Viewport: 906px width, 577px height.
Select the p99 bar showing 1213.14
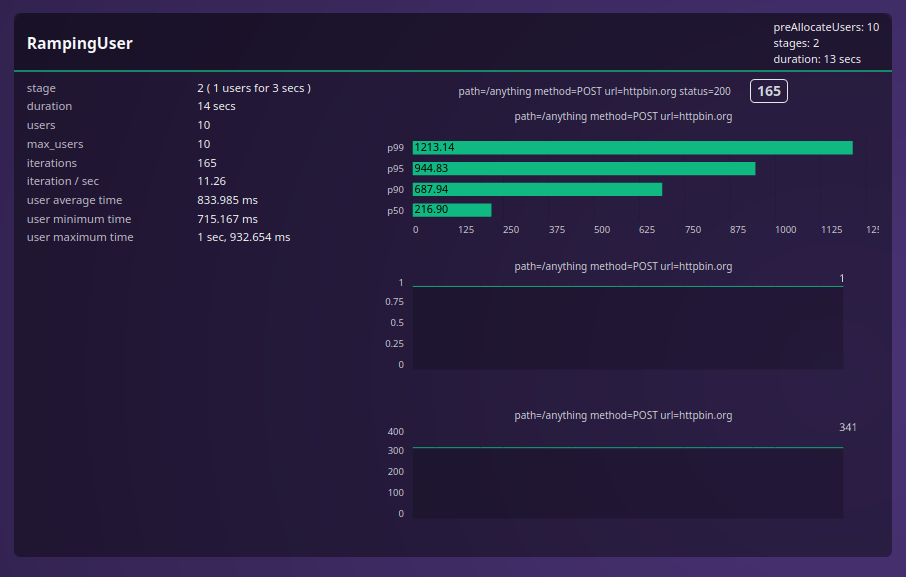click(632, 148)
